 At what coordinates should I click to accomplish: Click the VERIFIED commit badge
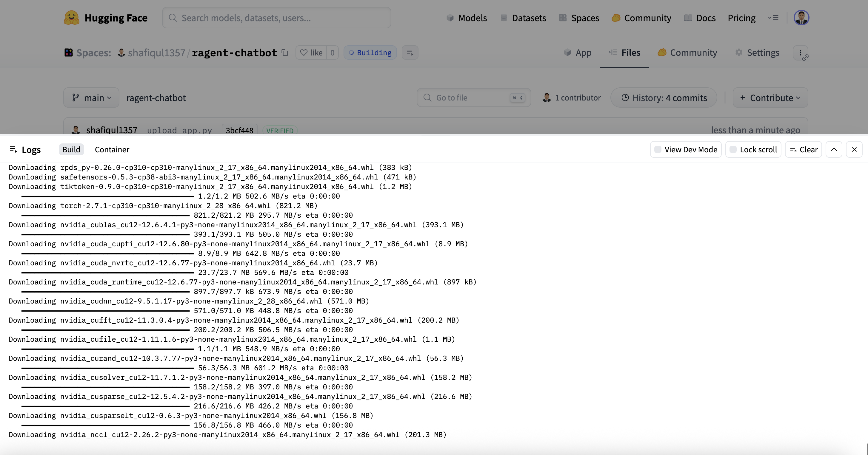[280, 131]
